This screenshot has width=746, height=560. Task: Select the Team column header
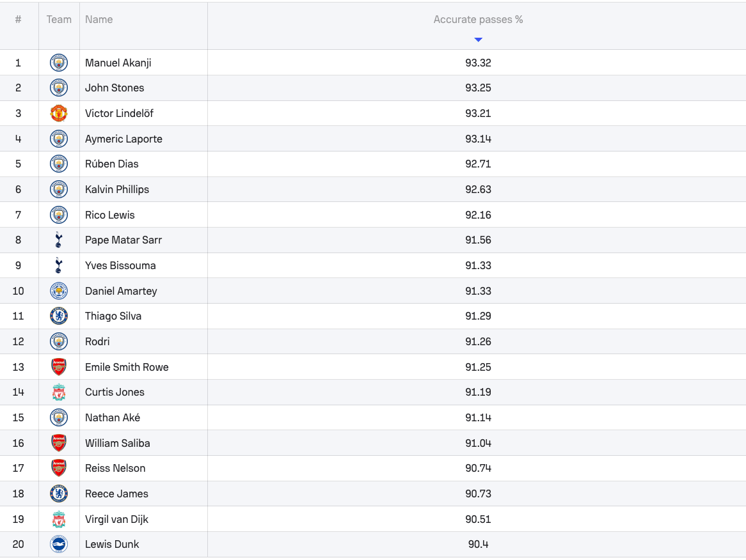[x=59, y=20]
